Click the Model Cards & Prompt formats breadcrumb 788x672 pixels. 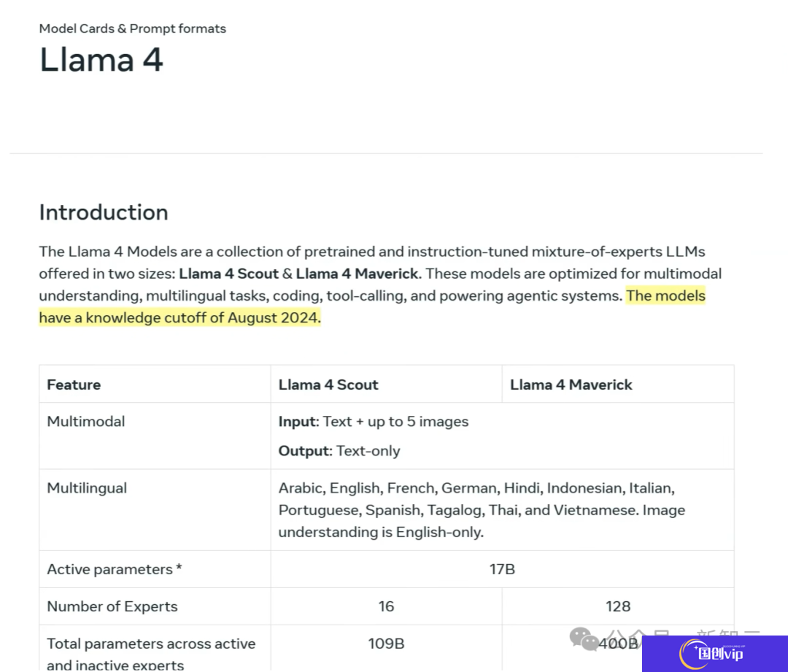pos(133,28)
